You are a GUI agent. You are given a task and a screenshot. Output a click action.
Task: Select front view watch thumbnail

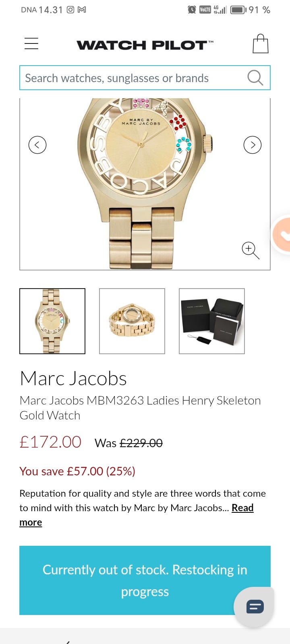pos(52,321)
